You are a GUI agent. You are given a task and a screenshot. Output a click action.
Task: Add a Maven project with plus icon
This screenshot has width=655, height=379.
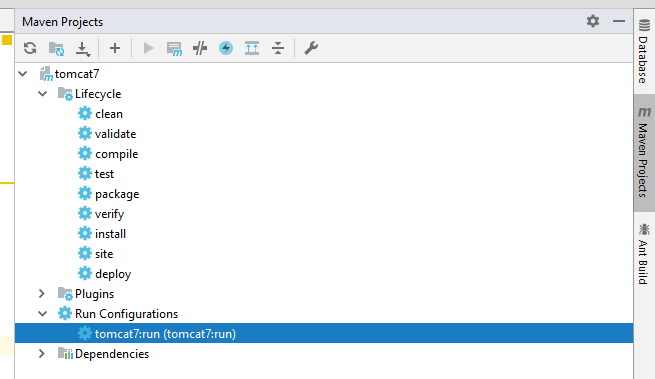[115, 48]
